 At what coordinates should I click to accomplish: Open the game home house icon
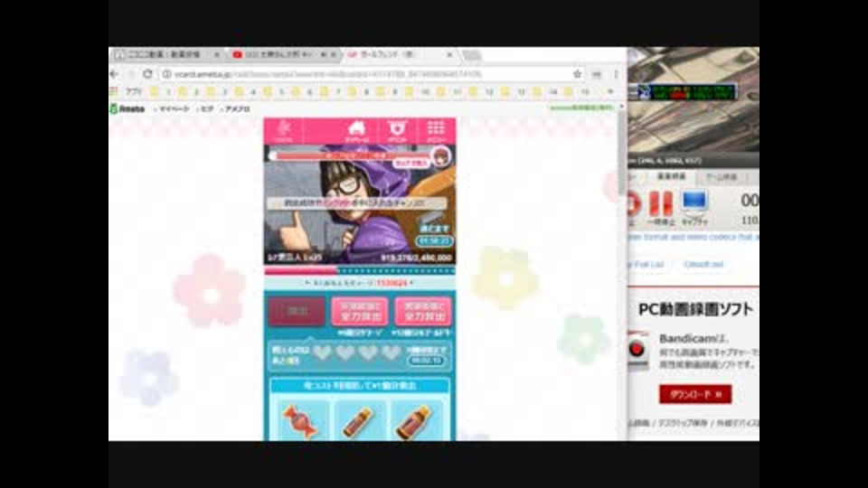pyautogui.click(x=356, y=132)
